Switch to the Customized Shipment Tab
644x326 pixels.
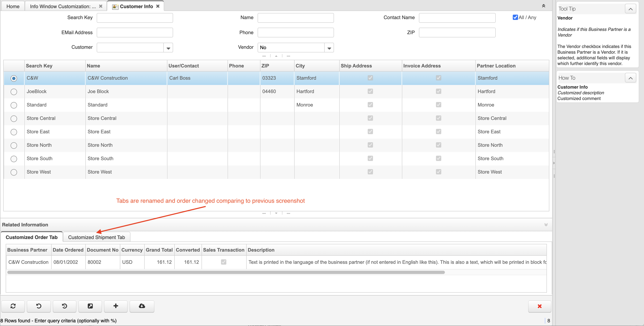click(96, 237)
